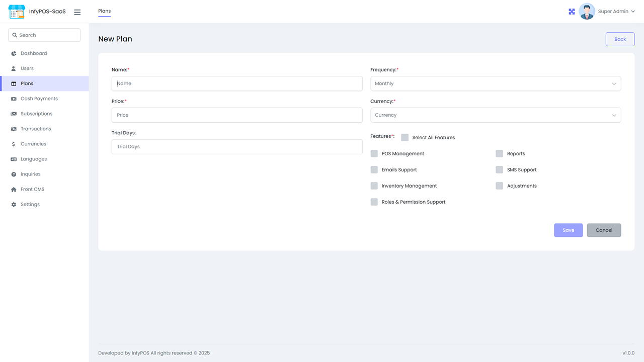Image resolution: width=644 pixels, height=362 pixels.
Task: Open the Super Admin account menu
Action: [616, 11]
